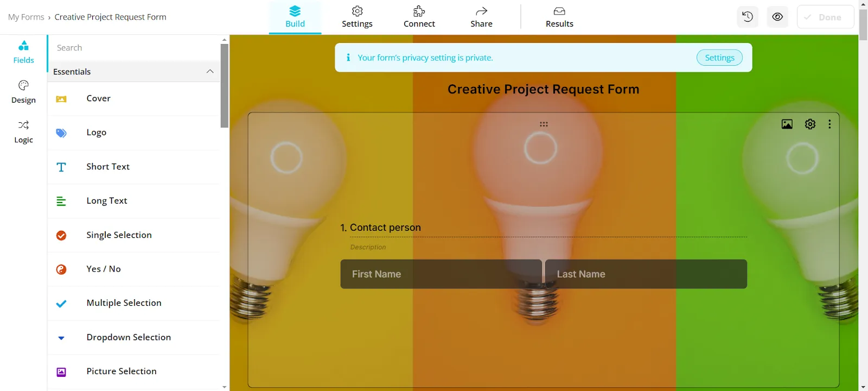868x391 pixels.
Task: Preview form with the eye icon
Action: click(777, 17)
